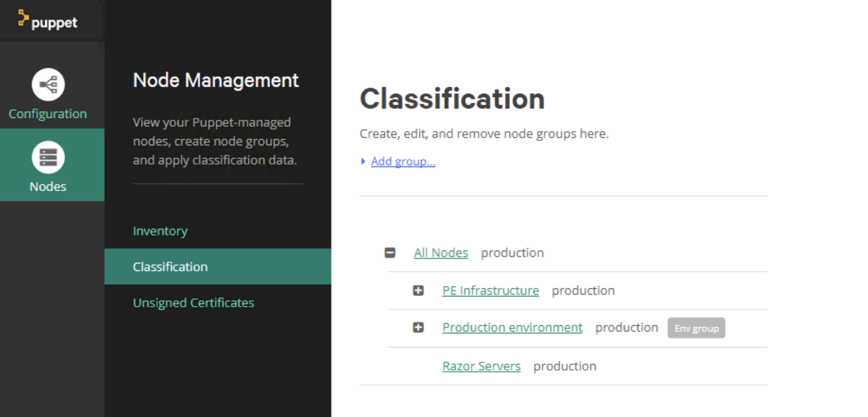This screenshot has height=417, width=868.
Task: Click the Node Management heading
Action: [x=216, y=80]
